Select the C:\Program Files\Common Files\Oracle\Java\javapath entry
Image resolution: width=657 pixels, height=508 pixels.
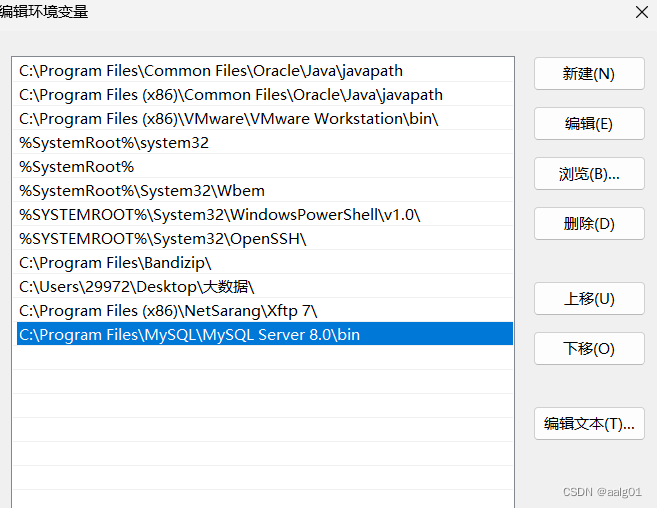[x=265, y=70]
